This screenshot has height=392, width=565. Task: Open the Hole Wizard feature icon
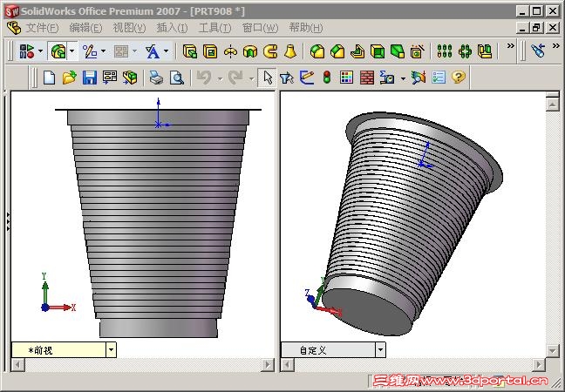tap(417, 51)
